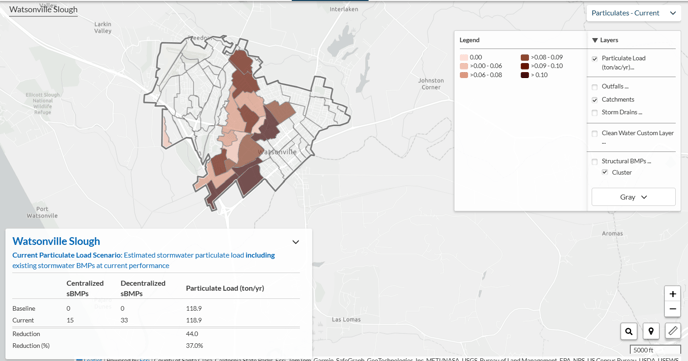This screenshot has height=361, width=688.
Task: Zoom out the map with minus button
Action: pyautogui.click(x=672, y=309)
